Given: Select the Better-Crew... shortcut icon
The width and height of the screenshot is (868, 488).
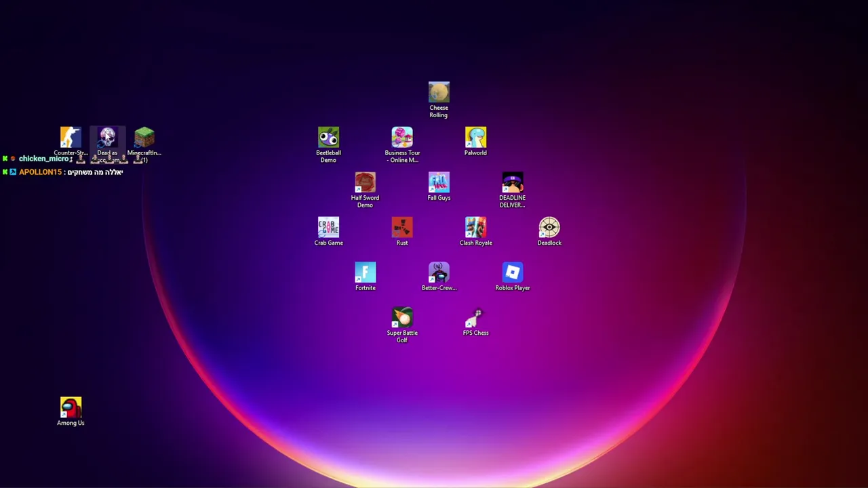Looking at the screenshot, I should coord(439,273).
